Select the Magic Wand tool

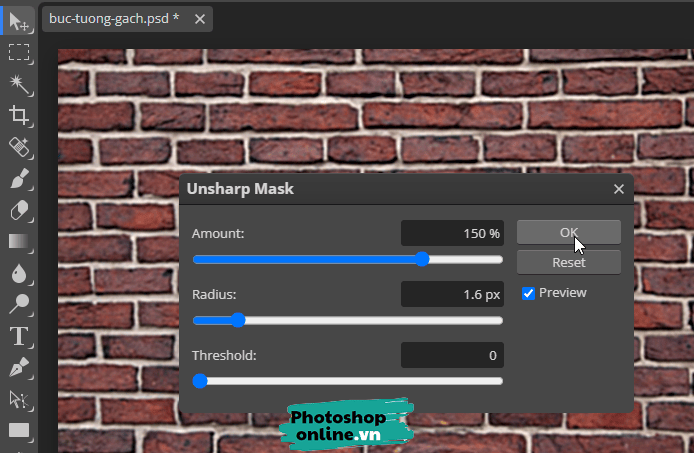19,84
